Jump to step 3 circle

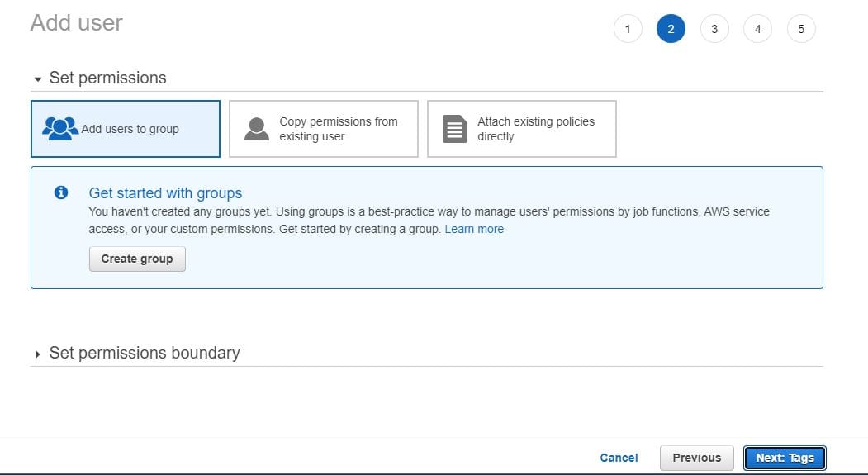point(714,29)
